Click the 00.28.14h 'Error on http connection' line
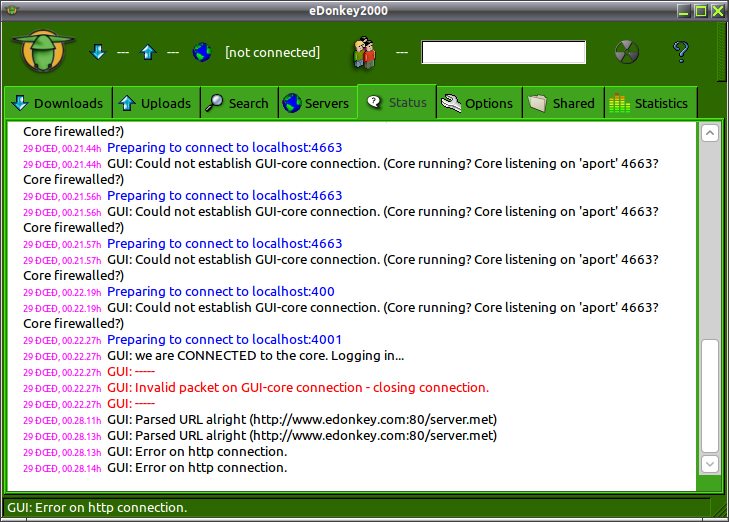Image resolution: width=729 pixels, height=522 pixels. click(x=197, y=468)
